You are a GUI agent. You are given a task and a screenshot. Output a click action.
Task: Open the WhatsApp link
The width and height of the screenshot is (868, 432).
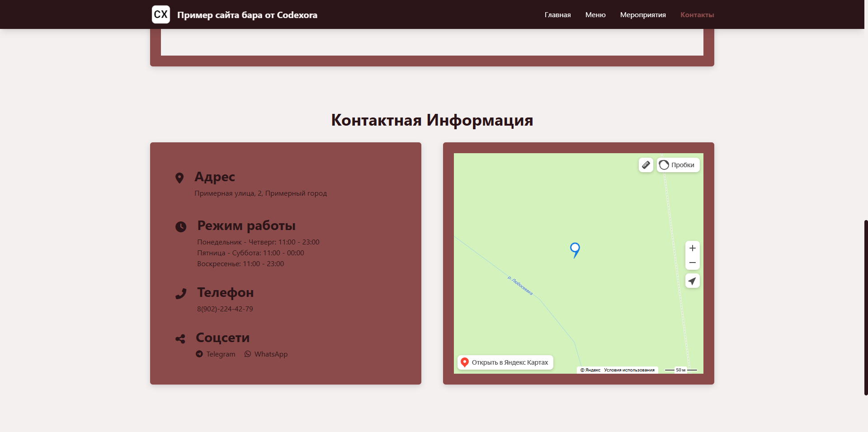(x=266, y=354)
